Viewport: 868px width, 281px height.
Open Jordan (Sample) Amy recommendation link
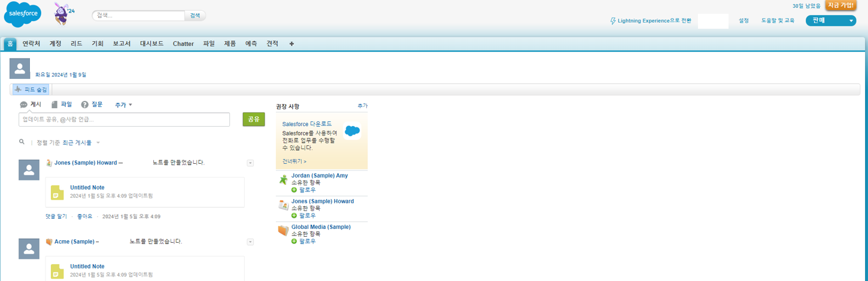[319, 176]
